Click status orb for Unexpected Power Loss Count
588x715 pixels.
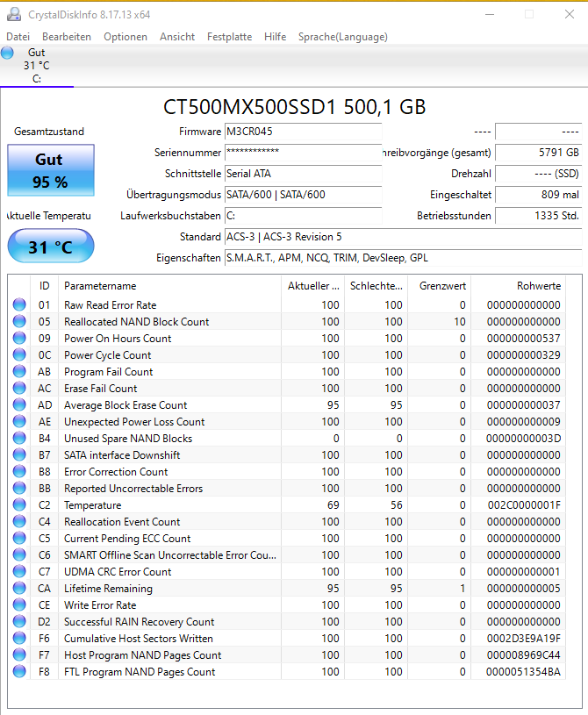click(19, 421)
